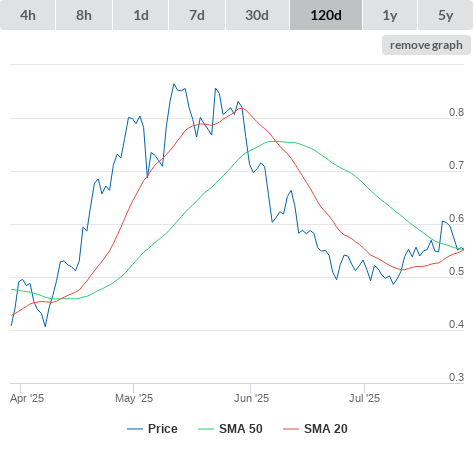
Task: Switch chart to 7d view
Action: tap(197, 15)
